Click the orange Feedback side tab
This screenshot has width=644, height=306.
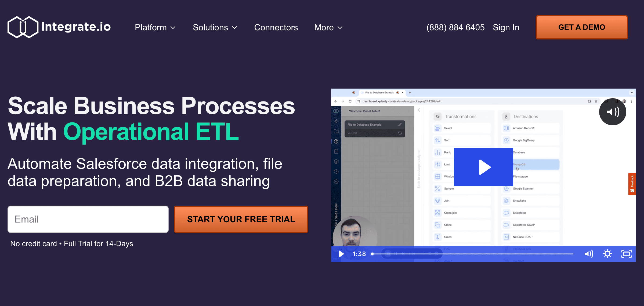point(632,184)
